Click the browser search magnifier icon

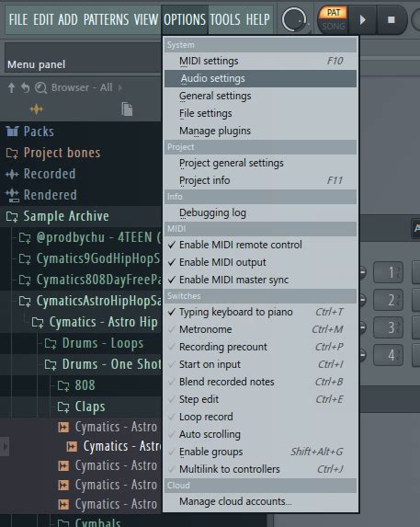(41, 87)
